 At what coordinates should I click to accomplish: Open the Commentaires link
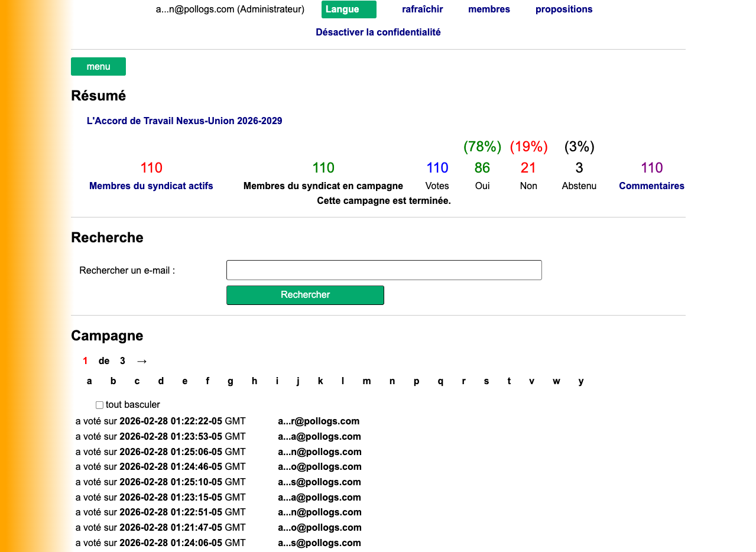(651, 186)
